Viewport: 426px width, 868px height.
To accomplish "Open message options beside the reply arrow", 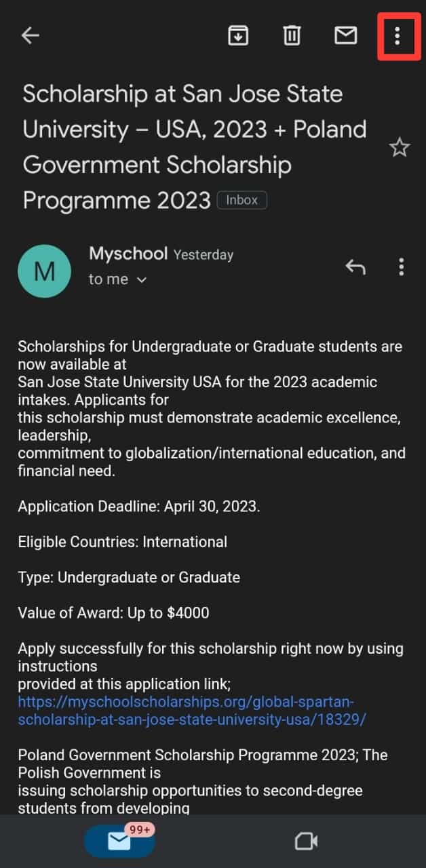I will pyautogui.click(x=402, y=267).
